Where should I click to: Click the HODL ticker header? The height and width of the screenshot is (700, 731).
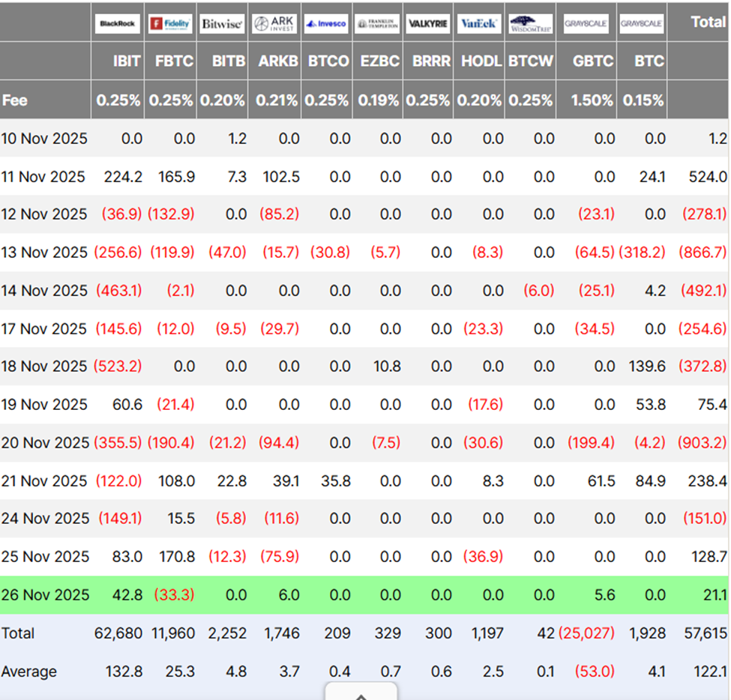481,61
